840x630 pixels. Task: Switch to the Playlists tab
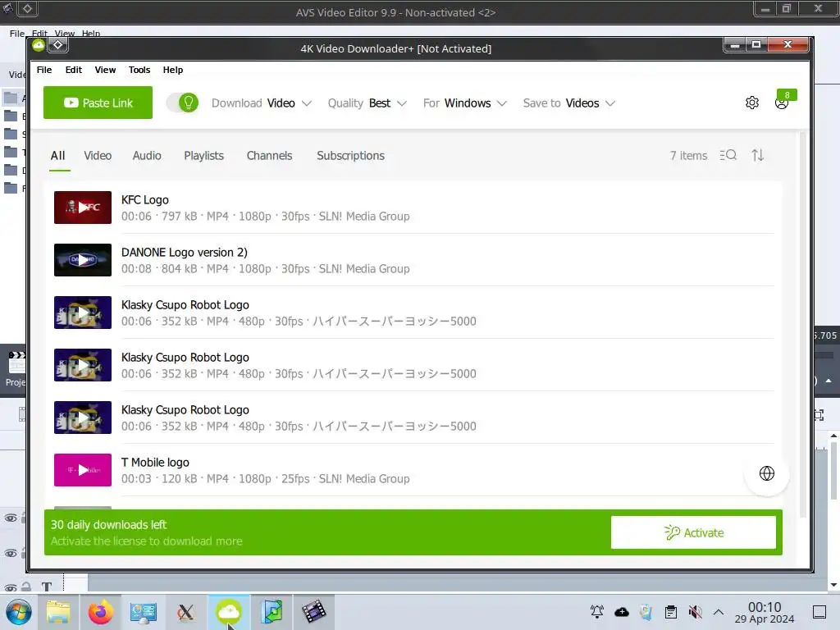click(203, 156)
